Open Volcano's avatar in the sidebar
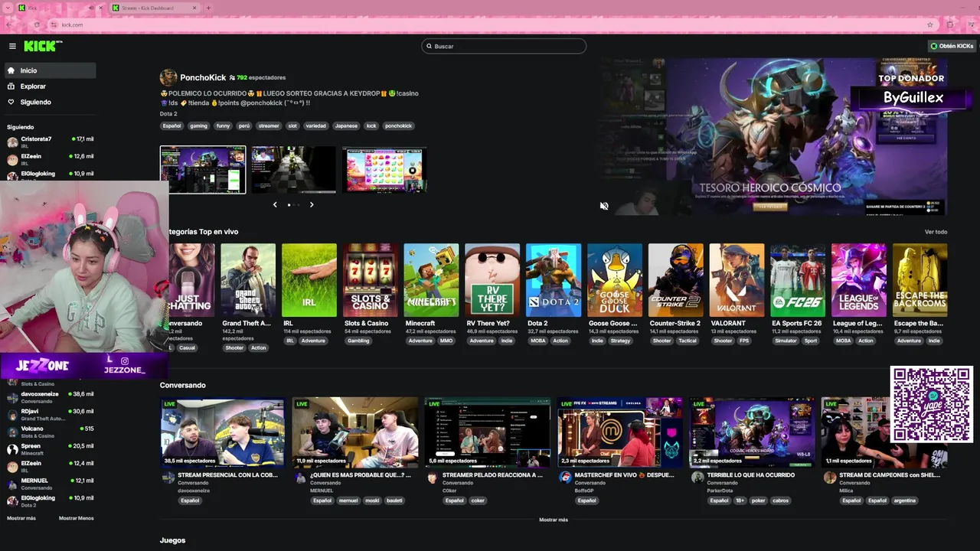This screenshot has height=551, width=980. [12, 432]
